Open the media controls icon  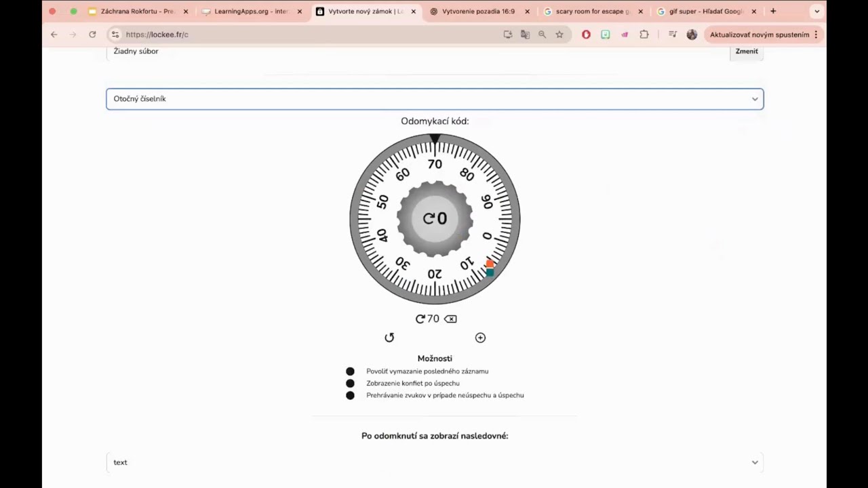[673, 35]
